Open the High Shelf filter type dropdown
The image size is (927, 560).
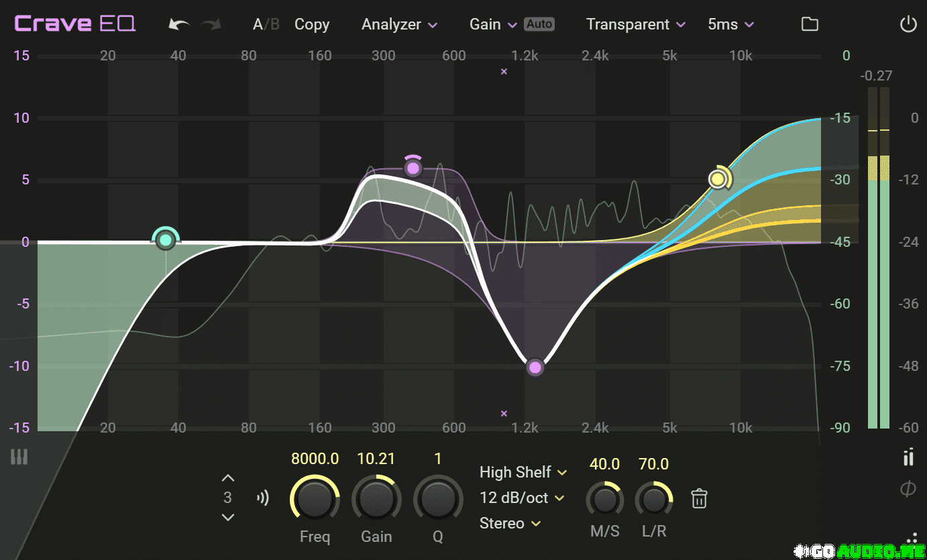(523, 472)
